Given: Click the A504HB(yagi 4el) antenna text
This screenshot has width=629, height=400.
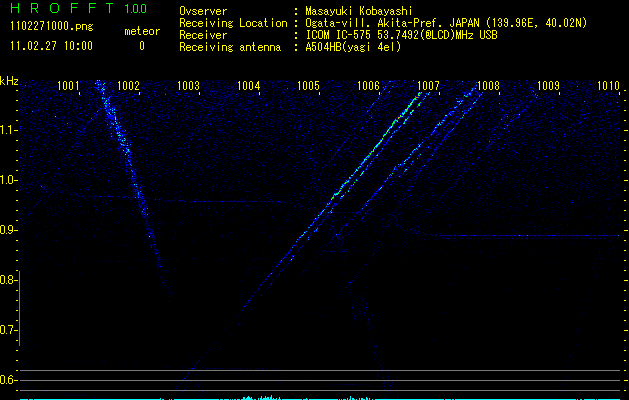Looking at the screenshot, I should pos(353,47).
